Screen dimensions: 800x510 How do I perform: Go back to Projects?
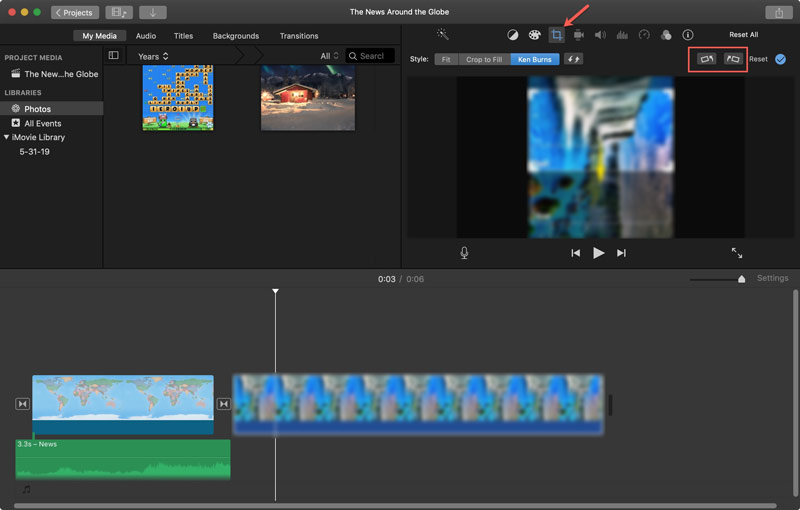tap(74, 12)
